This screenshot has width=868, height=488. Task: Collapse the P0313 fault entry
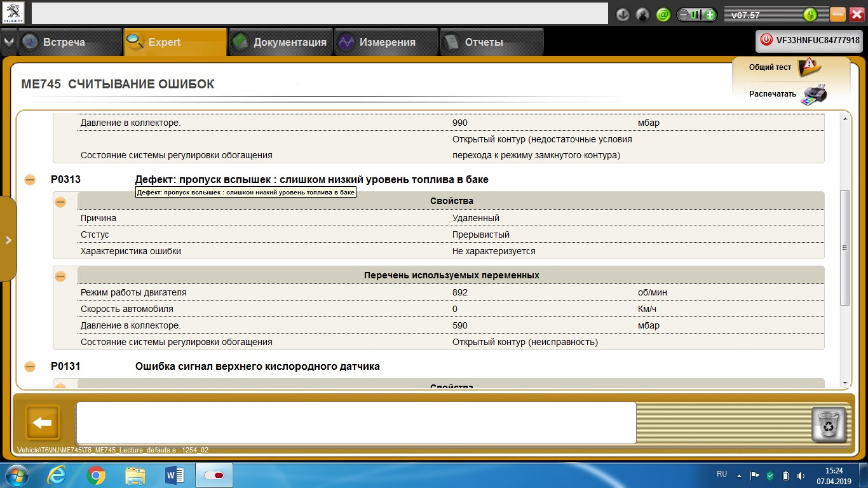(x=30, y=180)
